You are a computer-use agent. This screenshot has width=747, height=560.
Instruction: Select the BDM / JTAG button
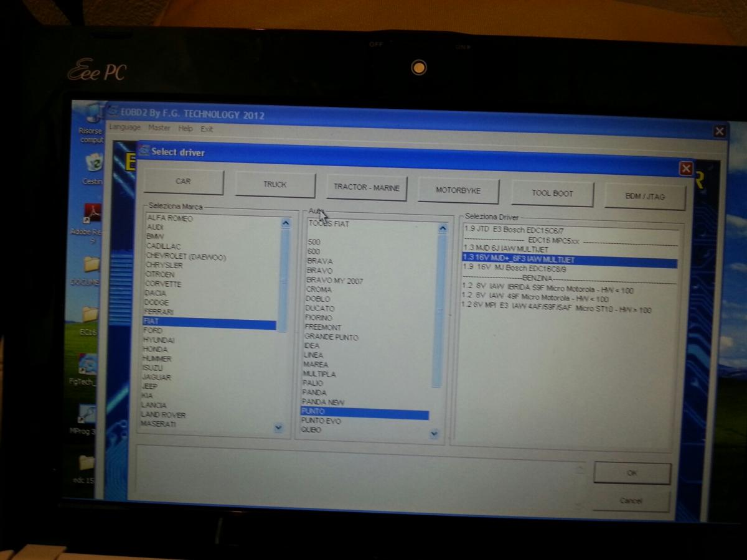(x=645, y=197)
